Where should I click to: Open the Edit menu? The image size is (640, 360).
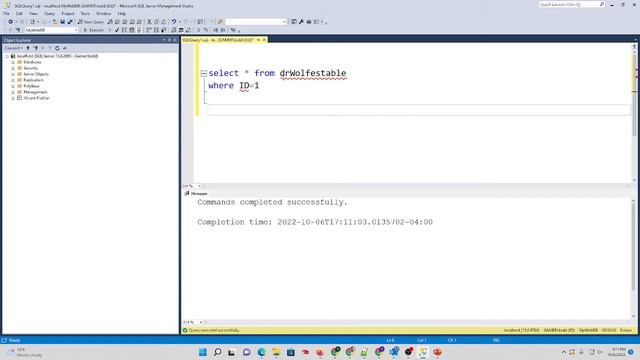[19, 13]
